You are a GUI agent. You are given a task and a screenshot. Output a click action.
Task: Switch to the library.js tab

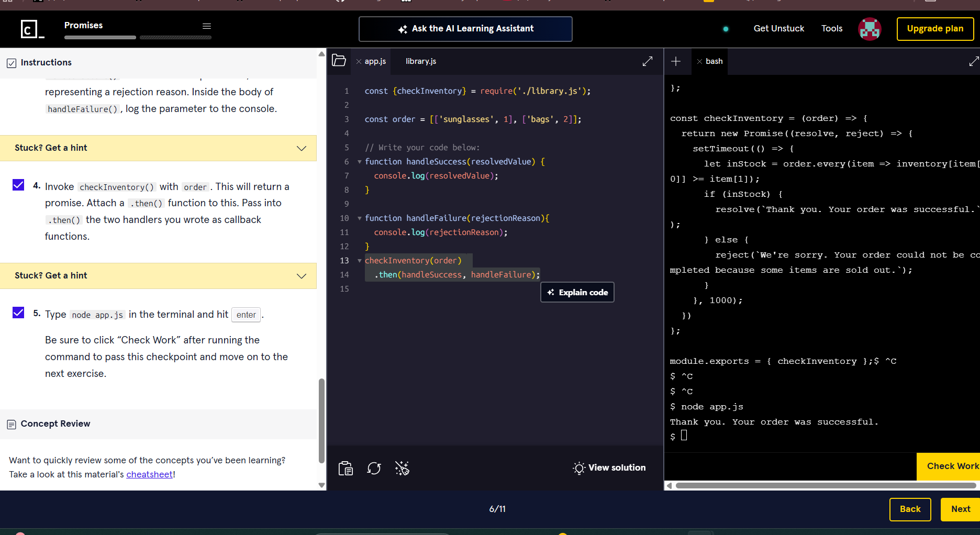pyautogui.click(x=420, y=61)
